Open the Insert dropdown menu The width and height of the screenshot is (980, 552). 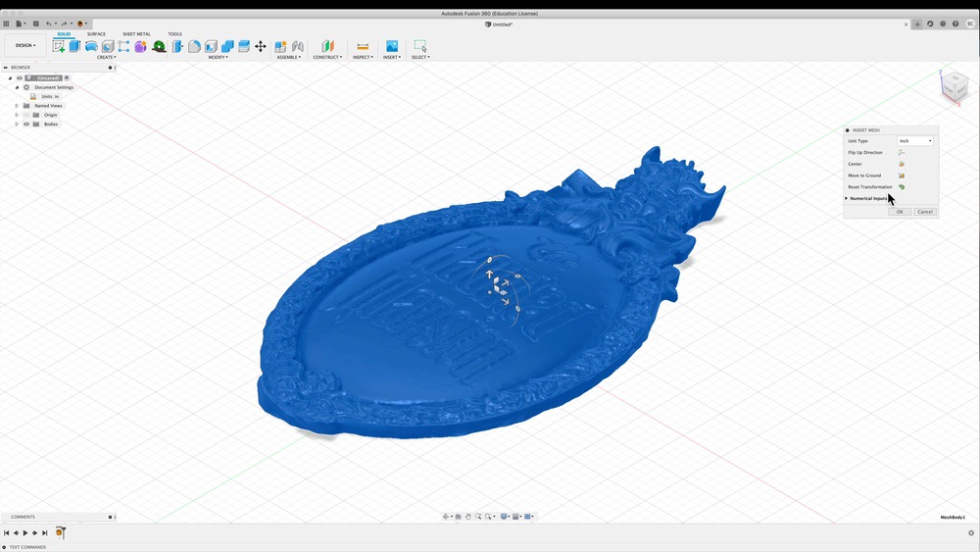point(392,58)
